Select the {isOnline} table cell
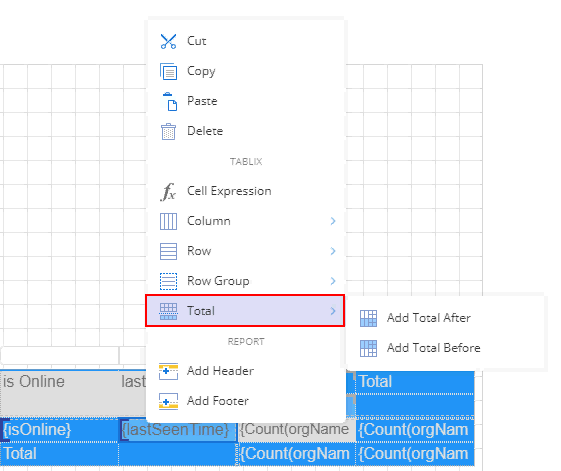561x471 pixels. [59, 429]
